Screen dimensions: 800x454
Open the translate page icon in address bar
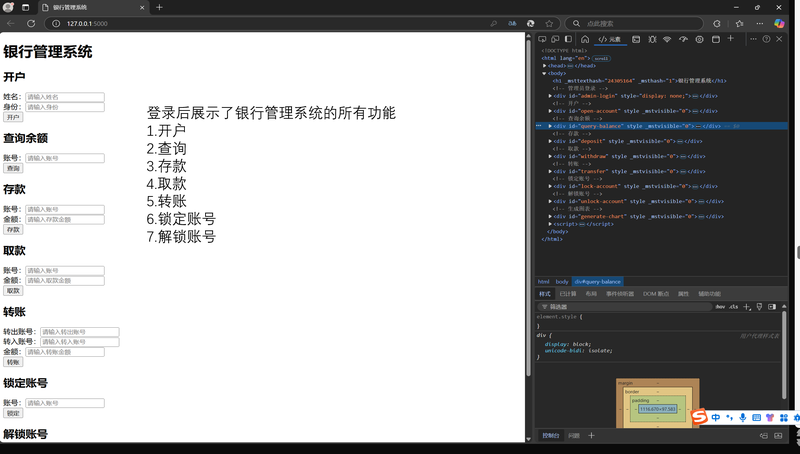pyautogui.click(x=512, y=23)
